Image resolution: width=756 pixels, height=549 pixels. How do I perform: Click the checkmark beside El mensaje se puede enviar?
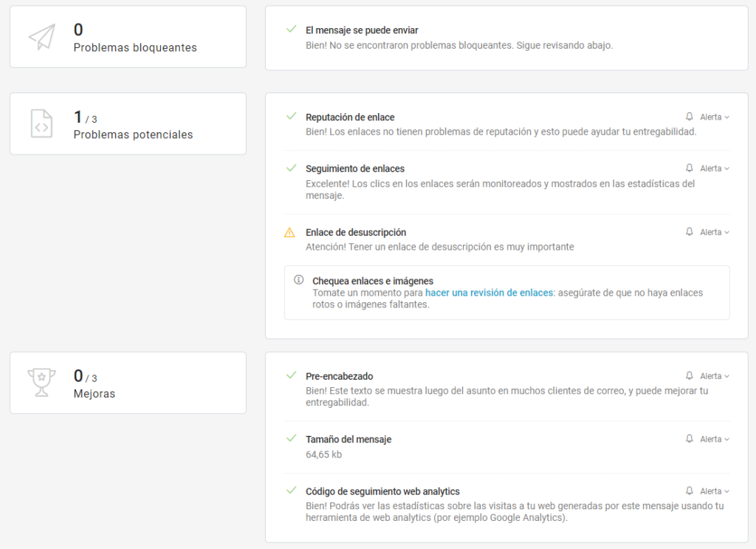(x=291, y=30)
